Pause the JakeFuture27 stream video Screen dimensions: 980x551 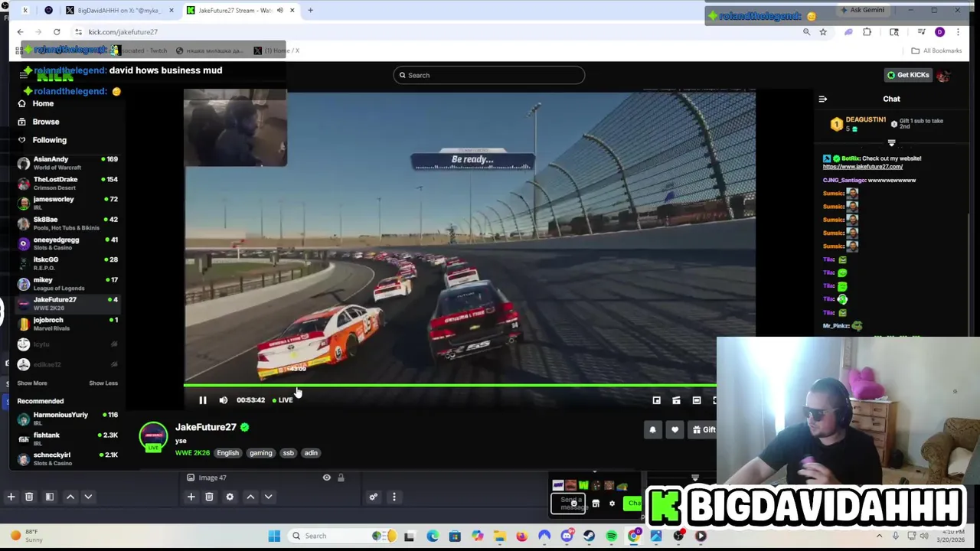(202, 400)
